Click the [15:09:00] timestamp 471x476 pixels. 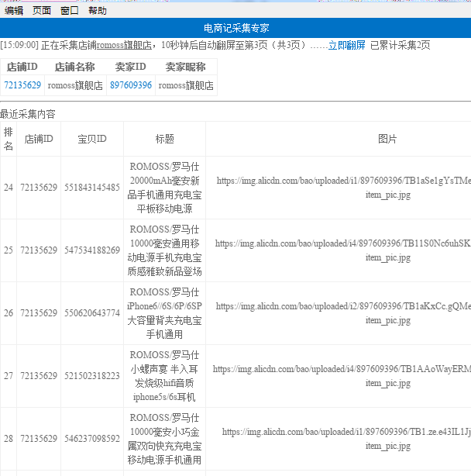click(19, 45)
